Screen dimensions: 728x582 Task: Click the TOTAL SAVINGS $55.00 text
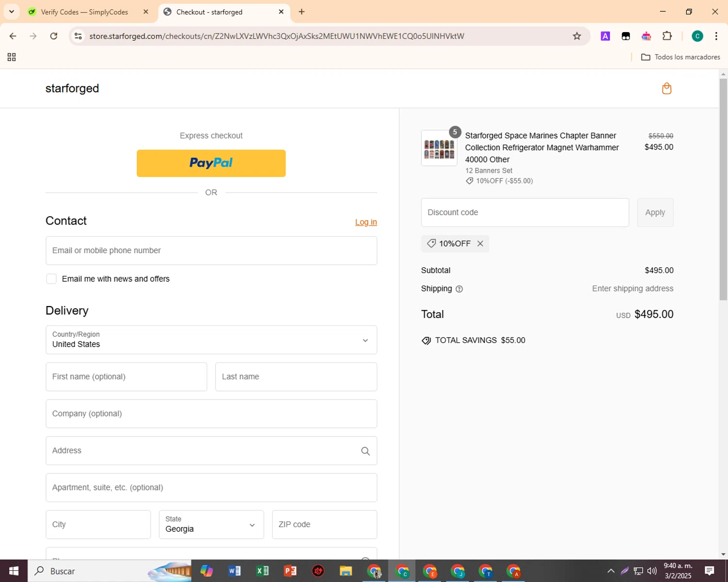click(480, 340)
